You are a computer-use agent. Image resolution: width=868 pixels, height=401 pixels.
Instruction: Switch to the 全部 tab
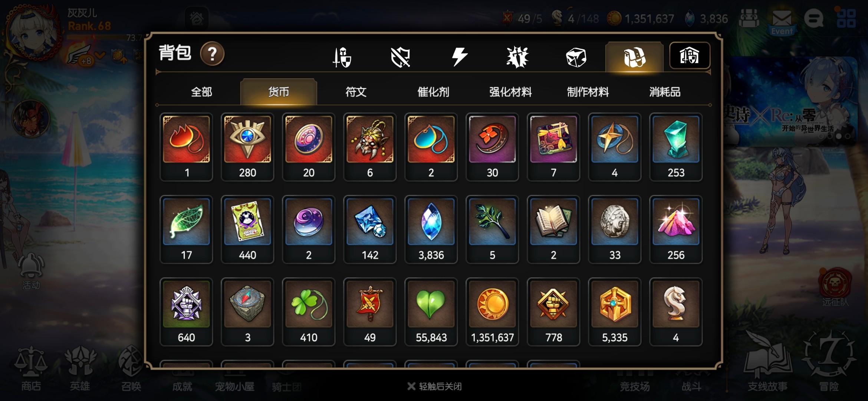click(201, 92)
